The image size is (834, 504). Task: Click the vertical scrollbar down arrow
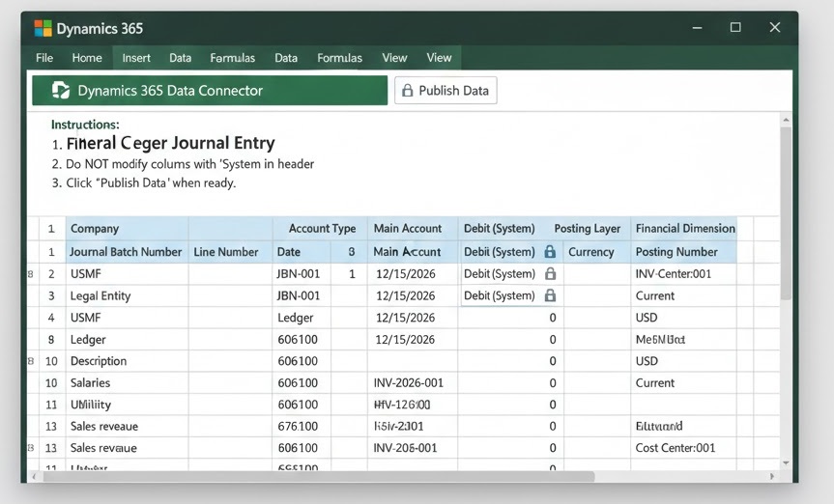[x=786, y=463]
